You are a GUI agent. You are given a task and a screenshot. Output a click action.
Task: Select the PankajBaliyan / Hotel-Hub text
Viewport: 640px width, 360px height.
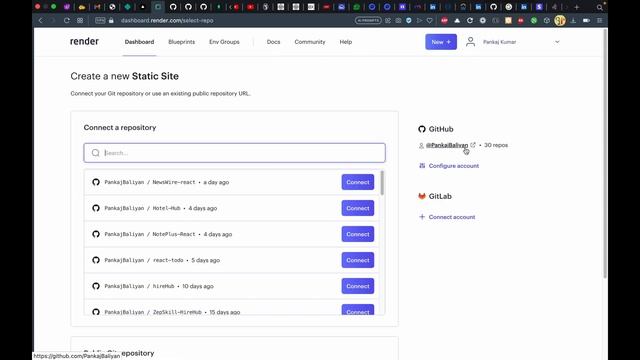[x=142, y=208]
